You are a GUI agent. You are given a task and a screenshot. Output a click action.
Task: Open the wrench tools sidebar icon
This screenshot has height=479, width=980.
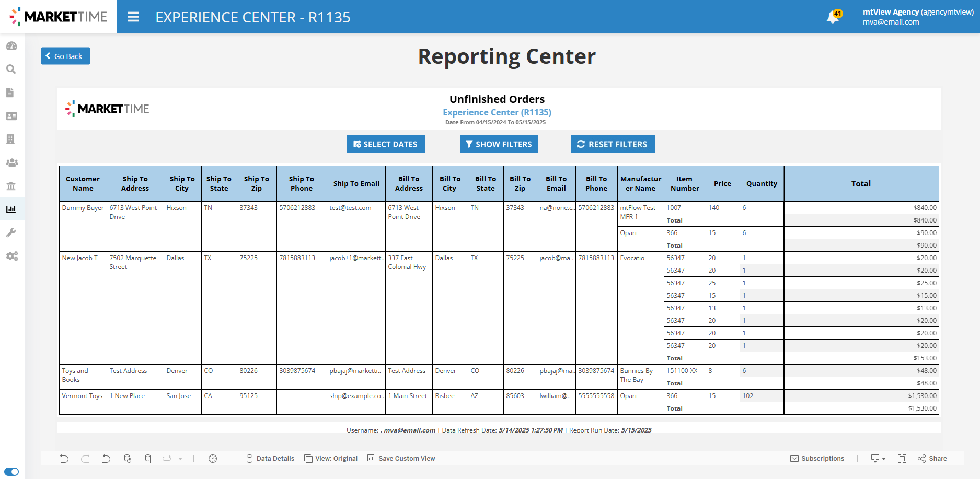click(11, 232)
